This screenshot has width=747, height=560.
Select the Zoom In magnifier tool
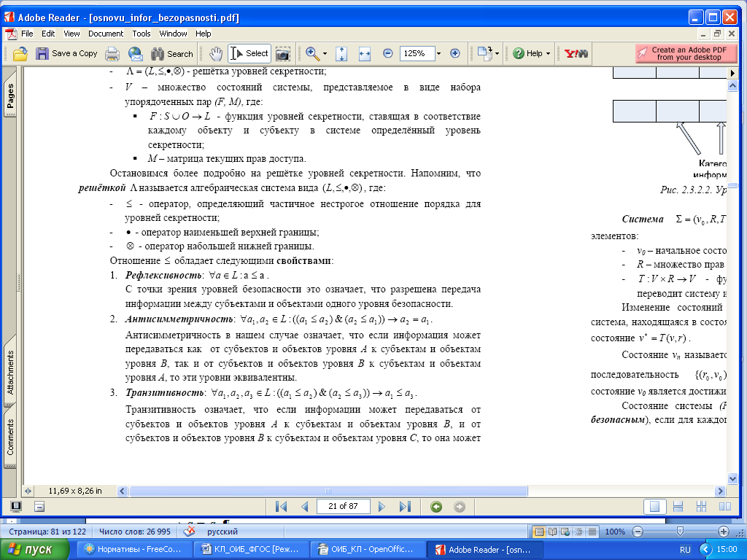coord(312,53)
